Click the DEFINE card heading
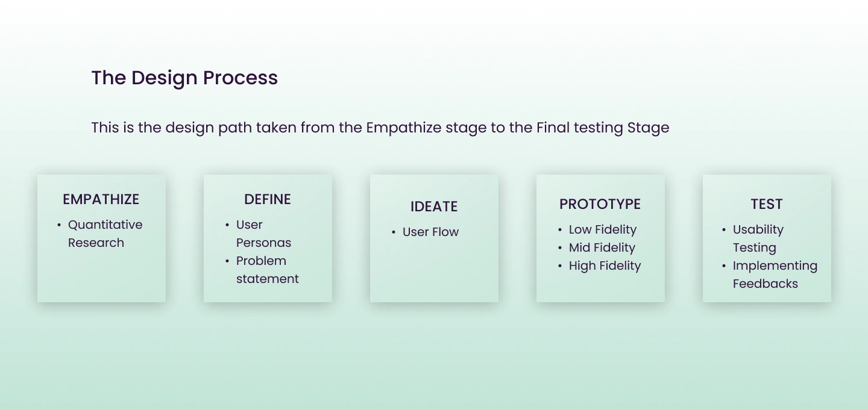Viewport: 868px width, 410px height. click(268, 199)
